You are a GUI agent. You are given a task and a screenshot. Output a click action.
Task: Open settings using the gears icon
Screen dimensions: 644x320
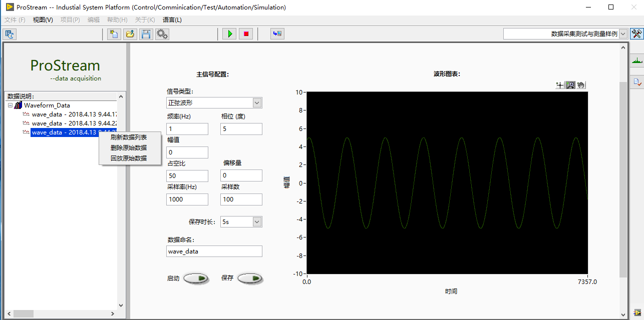click(x=162, y=34)
